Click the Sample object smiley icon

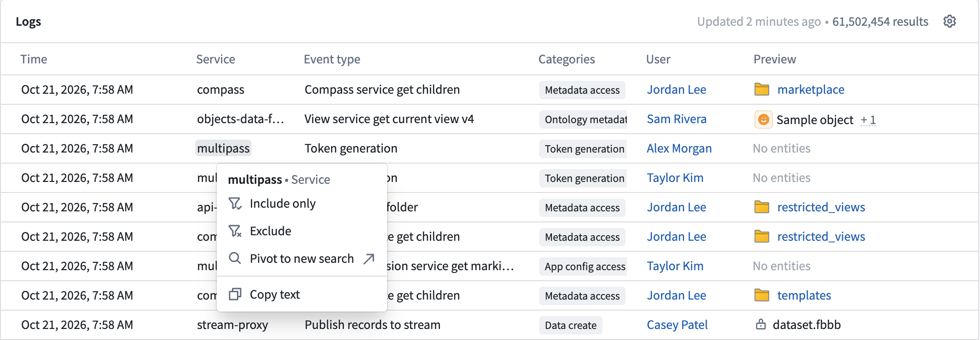763,119
